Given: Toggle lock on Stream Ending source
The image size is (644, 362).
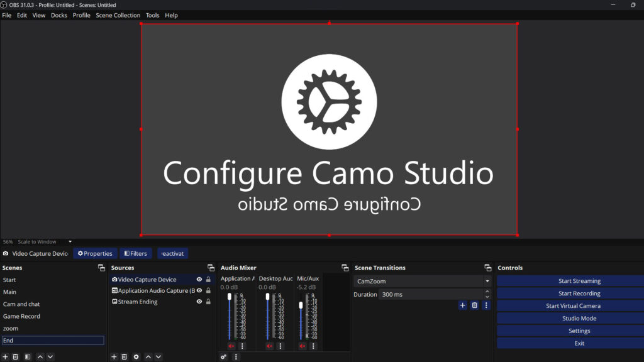Looking at the screenshot, I should tap(208, 302).
